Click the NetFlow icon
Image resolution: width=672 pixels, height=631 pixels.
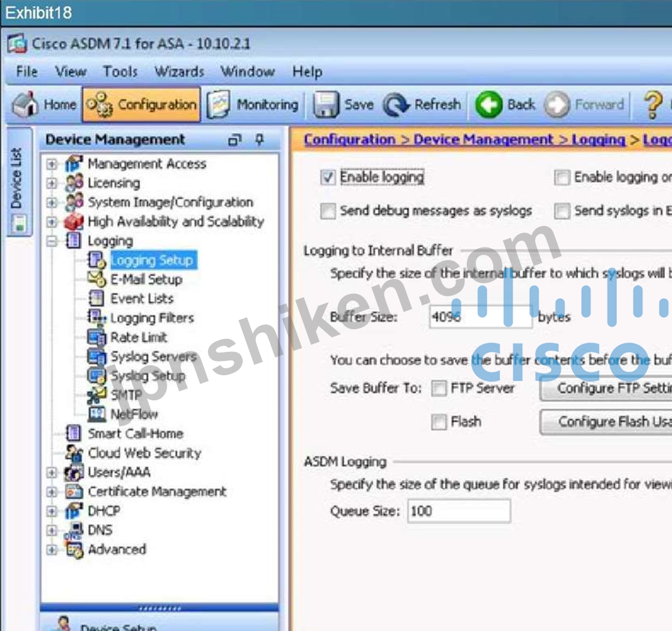96,414
